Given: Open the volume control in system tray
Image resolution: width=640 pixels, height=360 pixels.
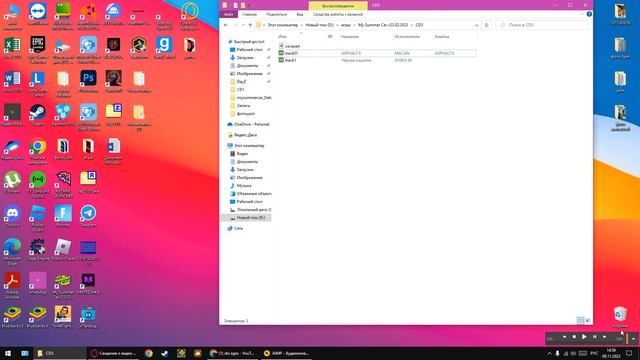Looking at the screenshot, I should coord(573,353).
